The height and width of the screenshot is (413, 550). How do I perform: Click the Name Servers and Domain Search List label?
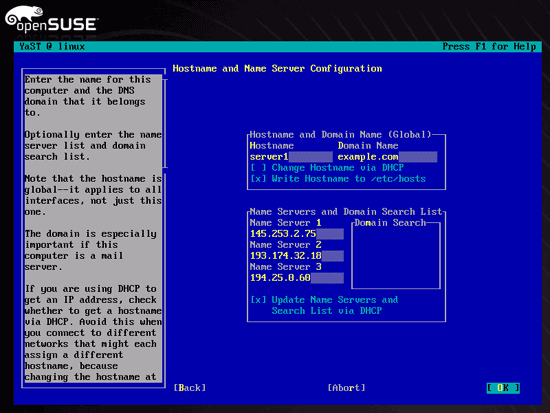[x=346, y=212]
